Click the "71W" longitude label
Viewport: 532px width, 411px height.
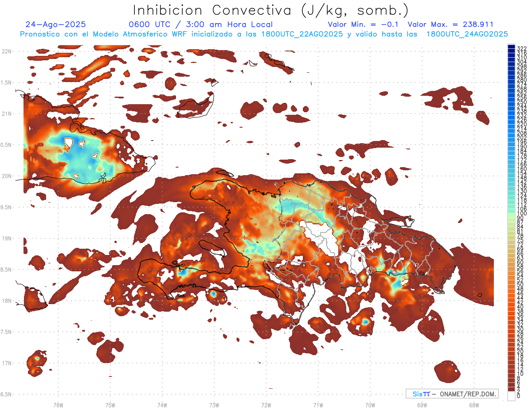pyautogui.click(x=318, y=405)
